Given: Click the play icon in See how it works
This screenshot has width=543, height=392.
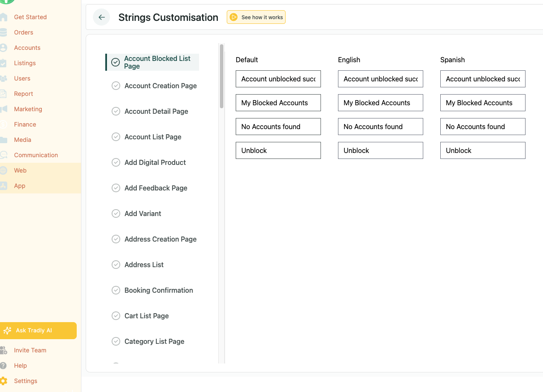Looking at the screenshot, I should coord(234,17).
